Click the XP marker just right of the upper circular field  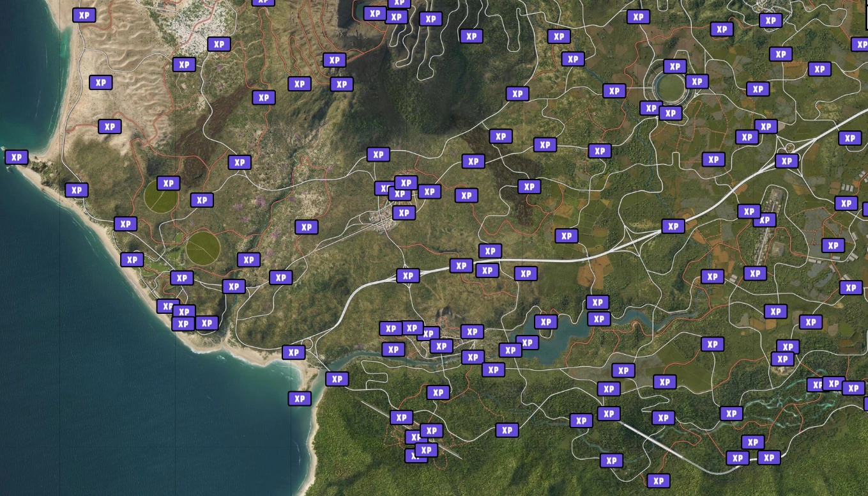click(201, 200)
